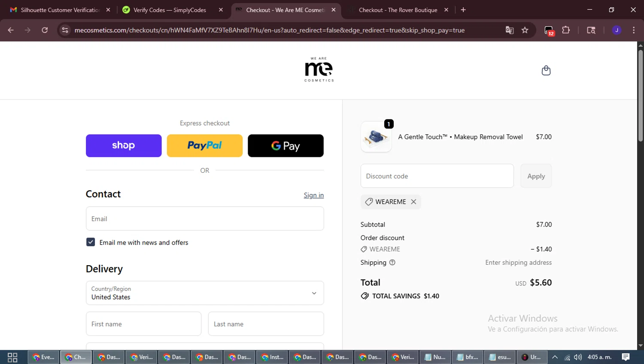Bookmark this page with the star icon
The height and width of the screenshot is (364, 644).
tap(525, 30)
